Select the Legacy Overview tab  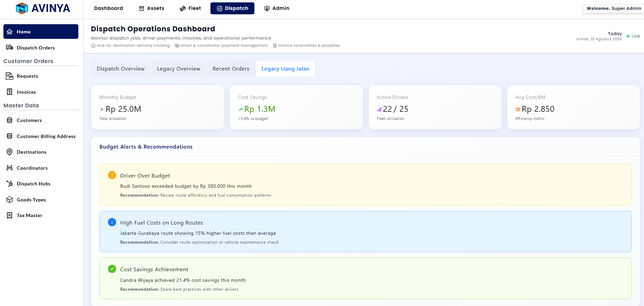[178, 69]
